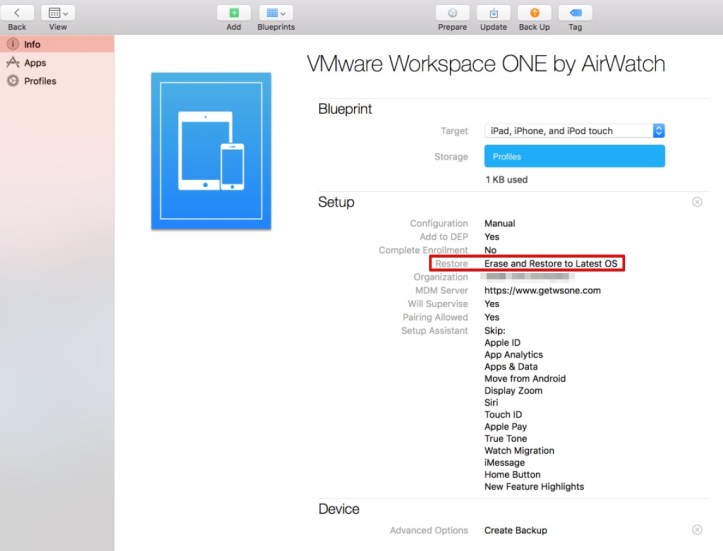Image resolution: width=723 pixels, height=551 pixels.
Task: Click the Add to DEP Yes value
Action: (492, 237)
